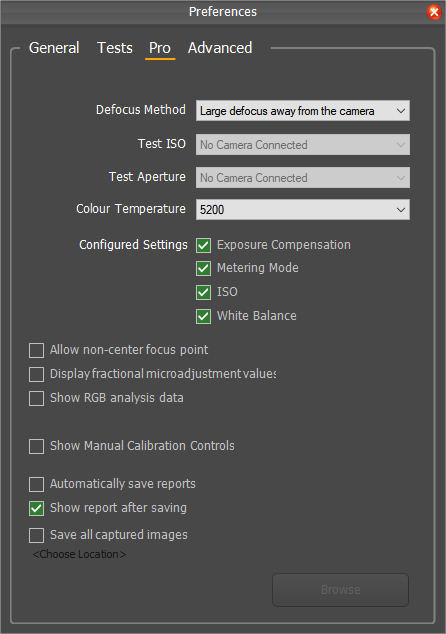Screen dimensions: 446x634
Task: Check Save all captured images
Action: click(x=36, y=535)
